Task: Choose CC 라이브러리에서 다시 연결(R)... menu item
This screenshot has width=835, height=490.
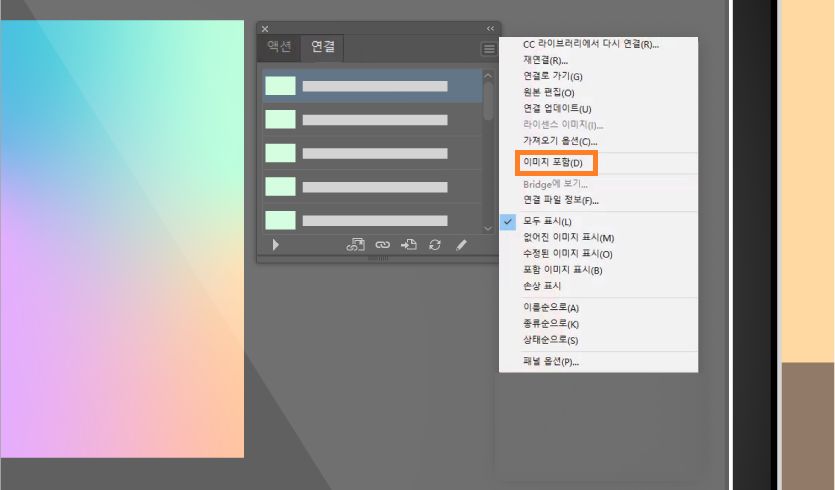Action: 591,44
